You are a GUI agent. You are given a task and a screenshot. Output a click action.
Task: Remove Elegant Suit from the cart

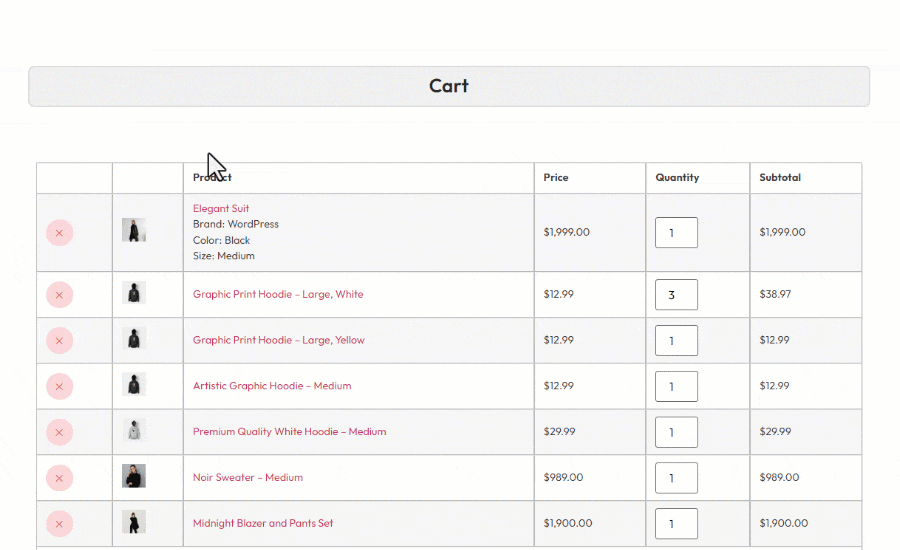(x=59, y=233)
